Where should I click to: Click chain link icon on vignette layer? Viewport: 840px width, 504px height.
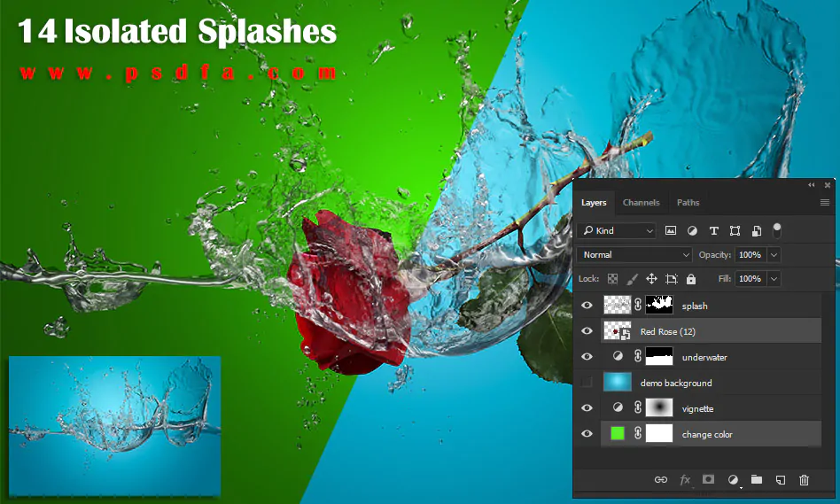pyautogui.click(x=638, y=407)
